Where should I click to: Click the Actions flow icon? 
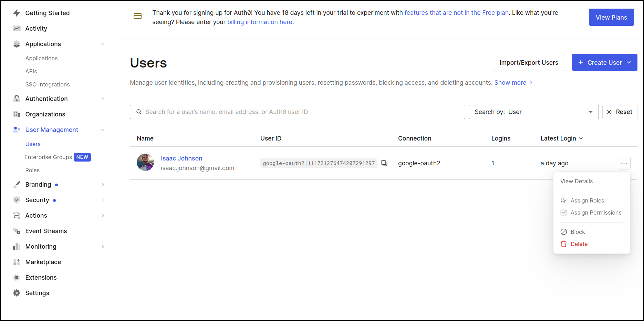pos(17,216)
